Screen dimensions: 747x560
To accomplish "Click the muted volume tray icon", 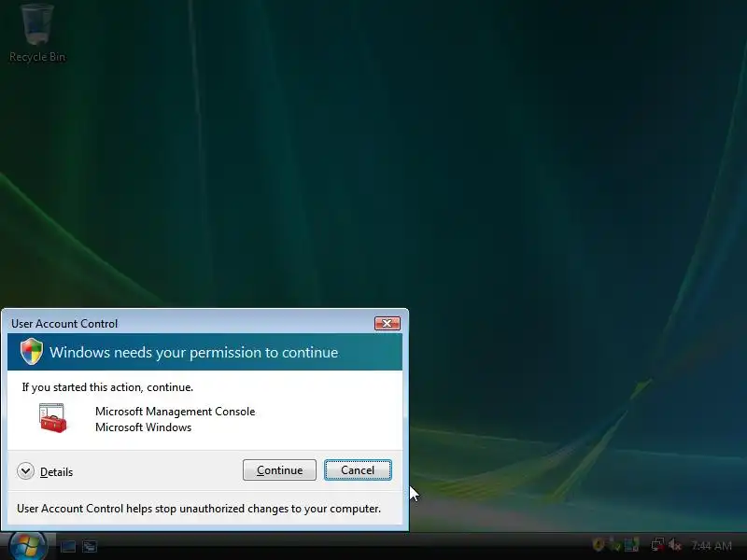I will click(x=675, y=545).
